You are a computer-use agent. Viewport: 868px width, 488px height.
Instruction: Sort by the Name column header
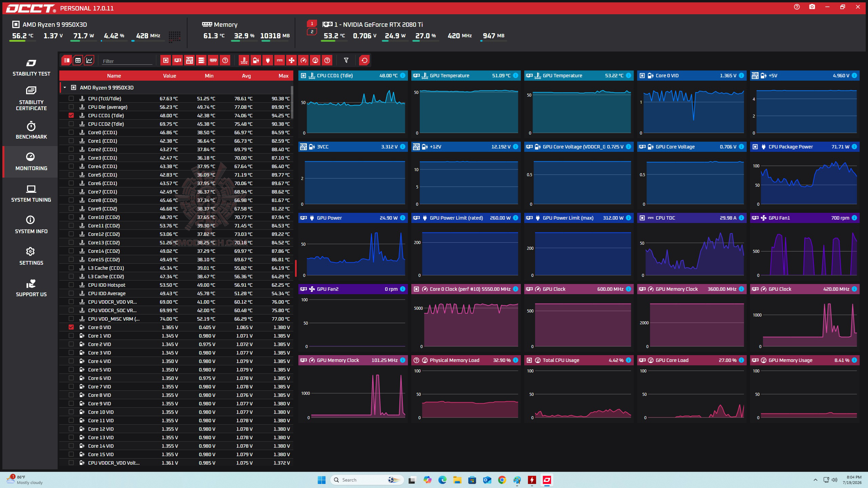pos(114,76)
